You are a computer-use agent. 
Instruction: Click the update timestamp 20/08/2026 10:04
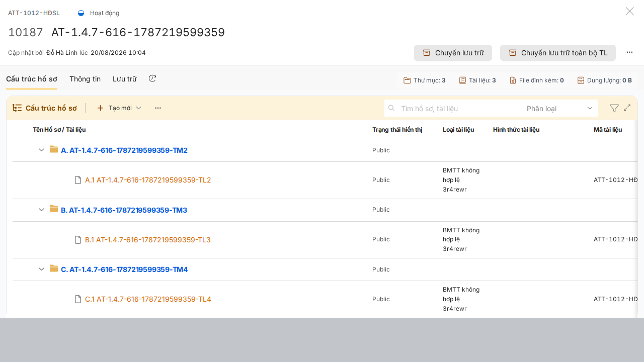coord(118,53)
